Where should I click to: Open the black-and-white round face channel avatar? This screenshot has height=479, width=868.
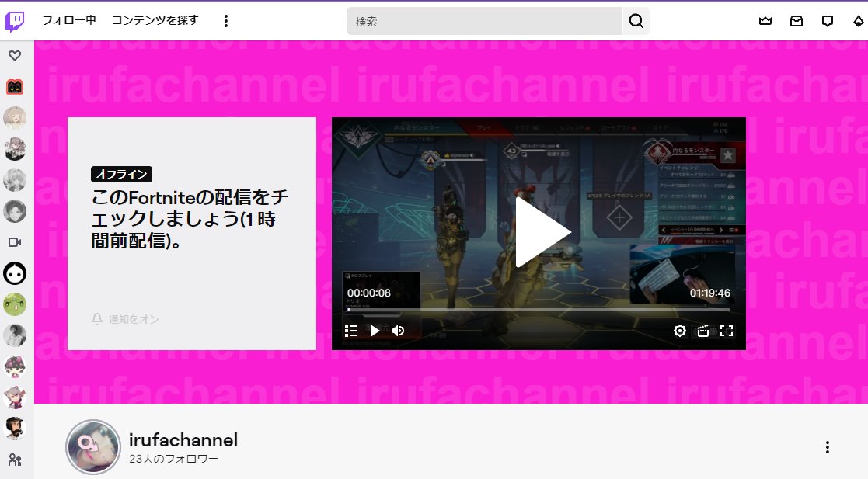point(15,273)
